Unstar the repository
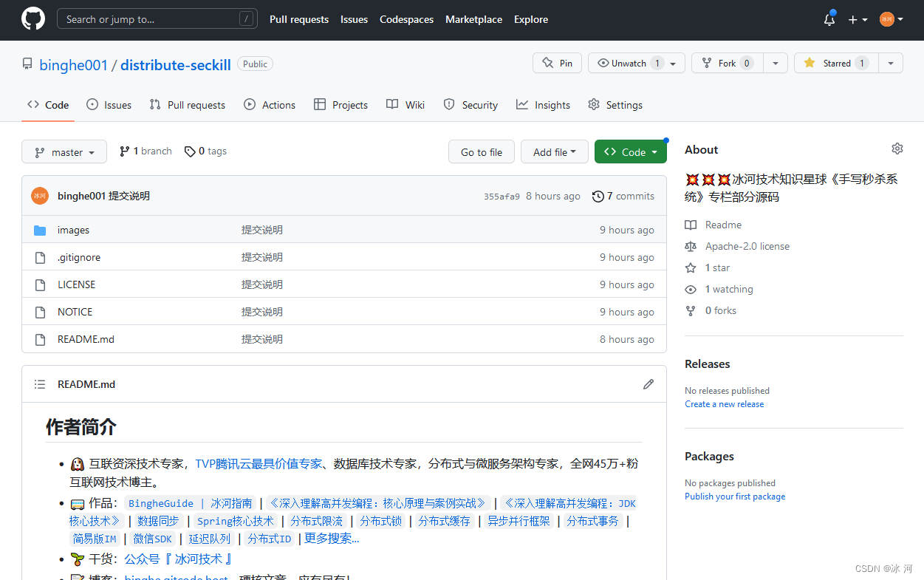The width and height of the screenshot is (924, 580). coord(835,63)
